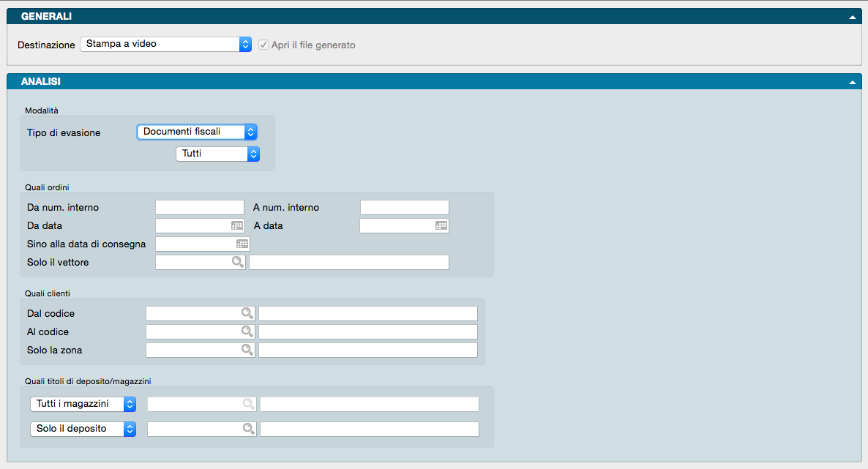This screenshot has width=868, height=469.
Task: Click search magnifier for Solo la zona
Action: tap(247, 350)
